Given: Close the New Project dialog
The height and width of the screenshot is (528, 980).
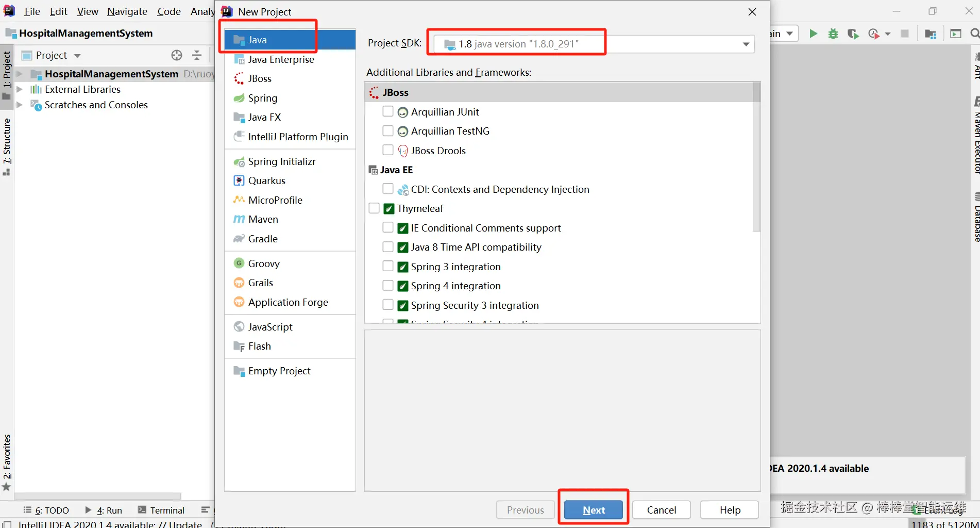Looking at the screenshot, I should coord(752,12).
